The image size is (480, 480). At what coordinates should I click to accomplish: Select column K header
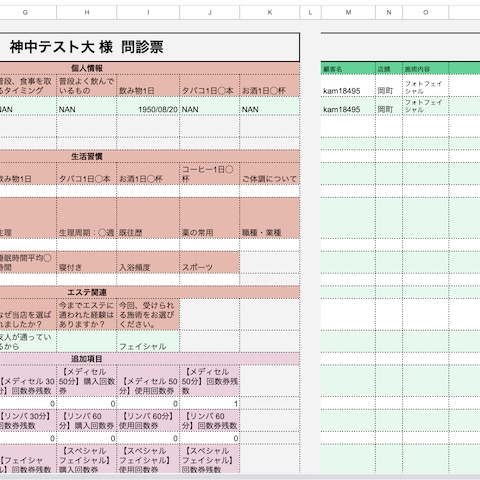[x=270, y=12]
